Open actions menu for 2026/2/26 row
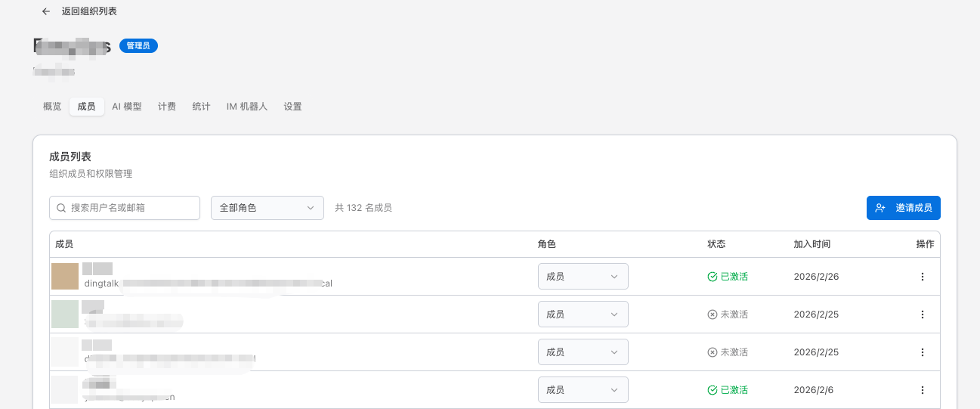The width and height of the screenshot is (980, 409). pos(923,277)
